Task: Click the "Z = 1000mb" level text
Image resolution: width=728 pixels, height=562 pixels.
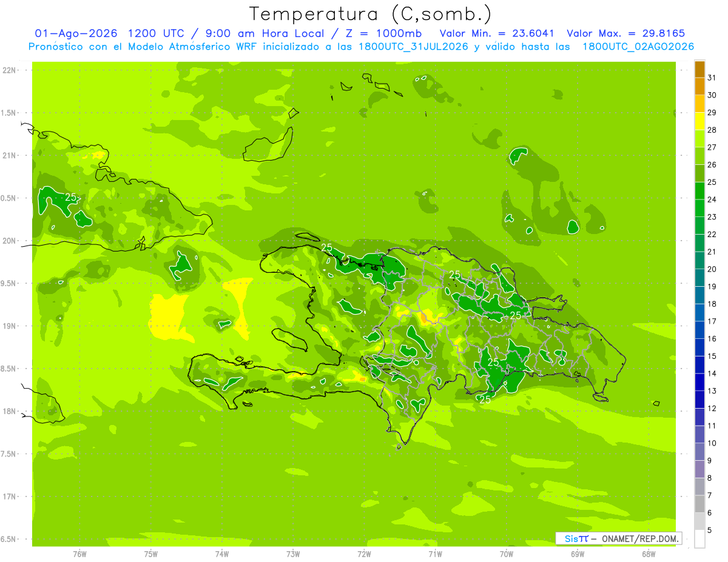Action: pyautogui.click(x=383, y=33)
